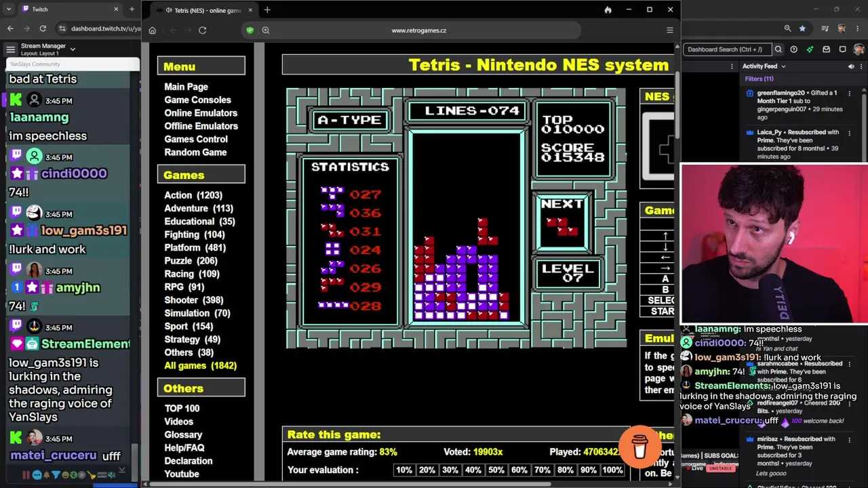Open the Twitch profile avatar menu
The width and height of the screenshot is (868, 488).
[859, 49]
